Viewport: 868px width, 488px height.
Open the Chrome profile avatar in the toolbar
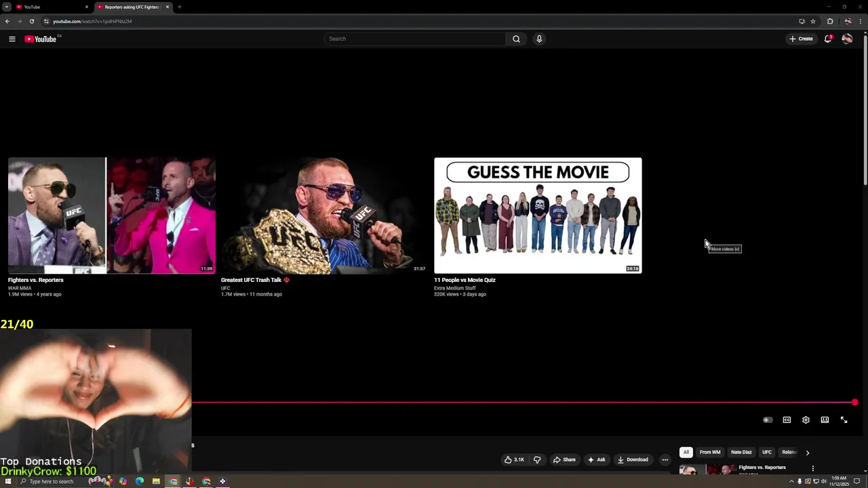tap(848, 21)
